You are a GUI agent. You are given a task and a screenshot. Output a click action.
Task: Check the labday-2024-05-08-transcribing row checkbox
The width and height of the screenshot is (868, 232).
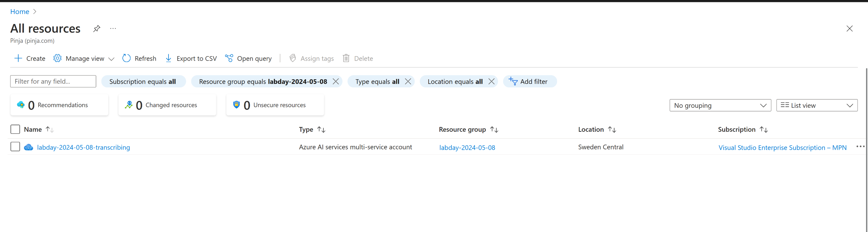[15, 147]
